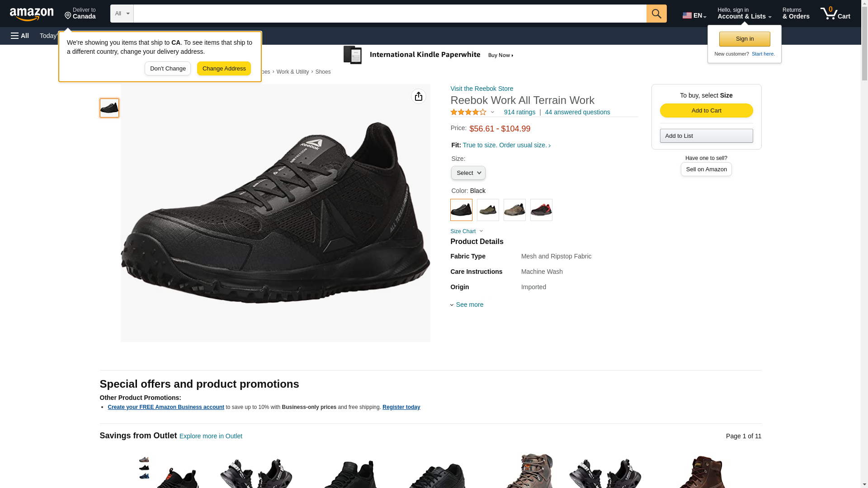The width and height of the screenshot is (868, 488).
Task: Click the share icon on product image
Action: pyautogui.click(x=419, y=96)
